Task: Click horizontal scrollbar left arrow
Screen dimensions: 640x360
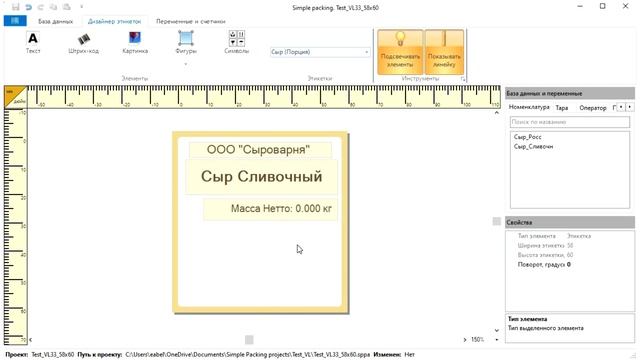Action: (x=31, y=340)
